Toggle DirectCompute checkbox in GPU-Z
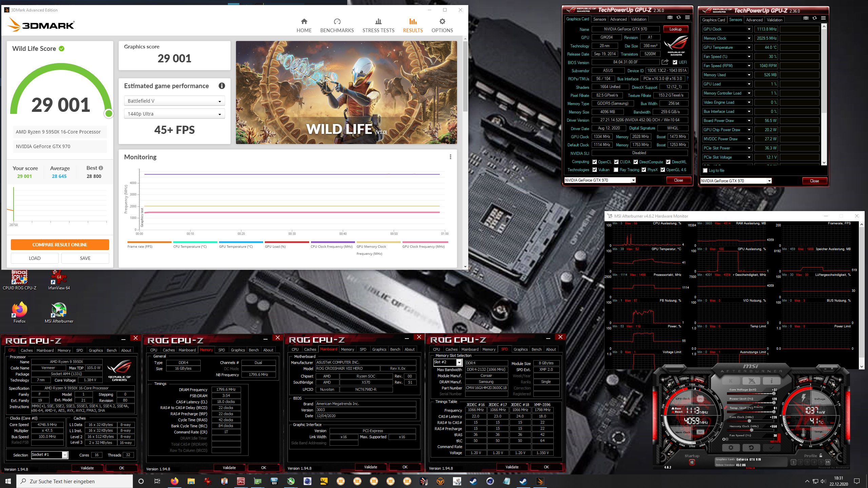 click(x=635, y=162)
